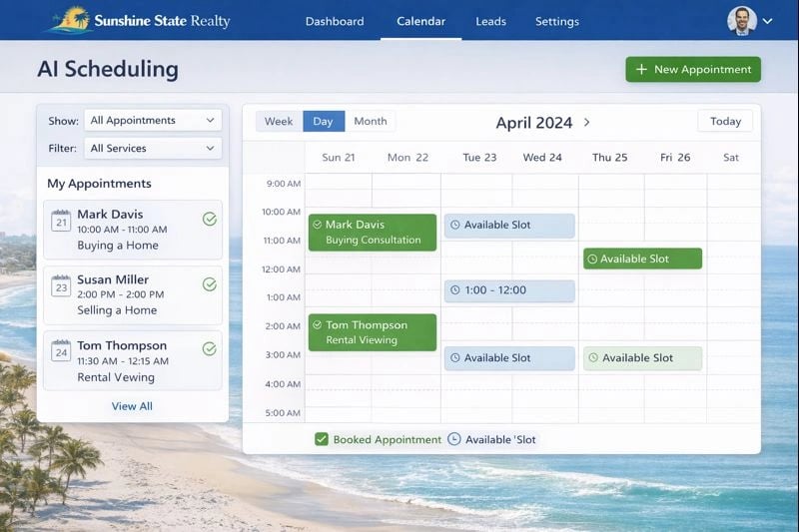The width and height of the screenshot is (799, 532).
Task: Select the Wed 24 column header
Action: pos(542,158)
